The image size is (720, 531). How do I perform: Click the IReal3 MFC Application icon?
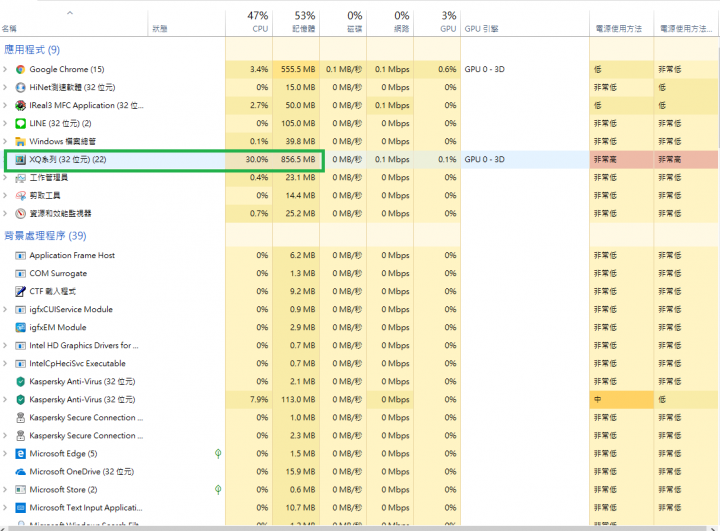[x=20, y=105]
